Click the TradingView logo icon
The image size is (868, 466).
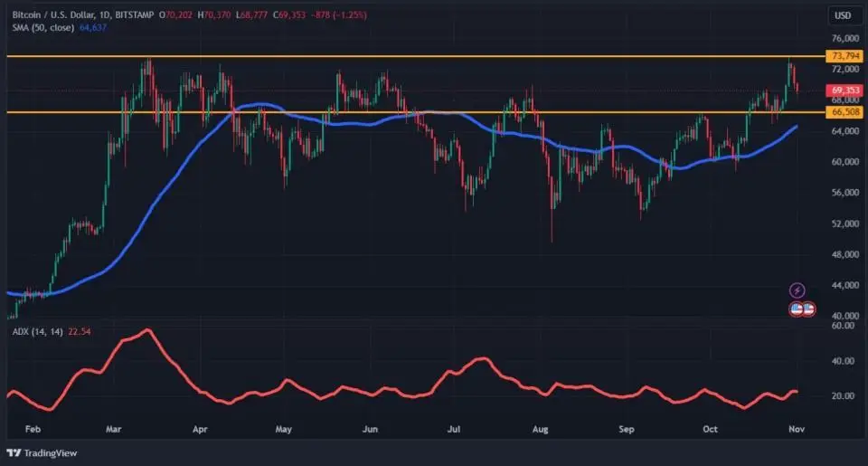(x=14, y=452)
